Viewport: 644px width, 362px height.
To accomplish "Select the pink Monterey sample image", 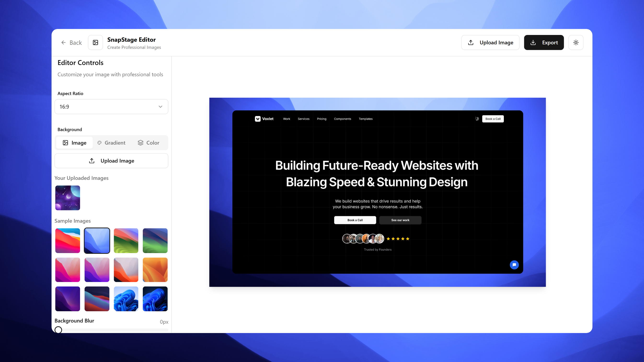I will 68,270.
